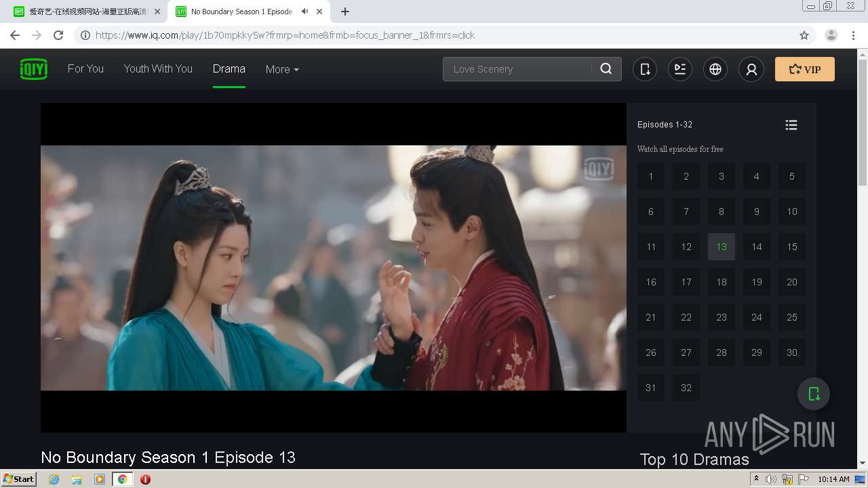
Task: Click the 10:14 AM taskbar clock
Action: [x=833, y=479]
